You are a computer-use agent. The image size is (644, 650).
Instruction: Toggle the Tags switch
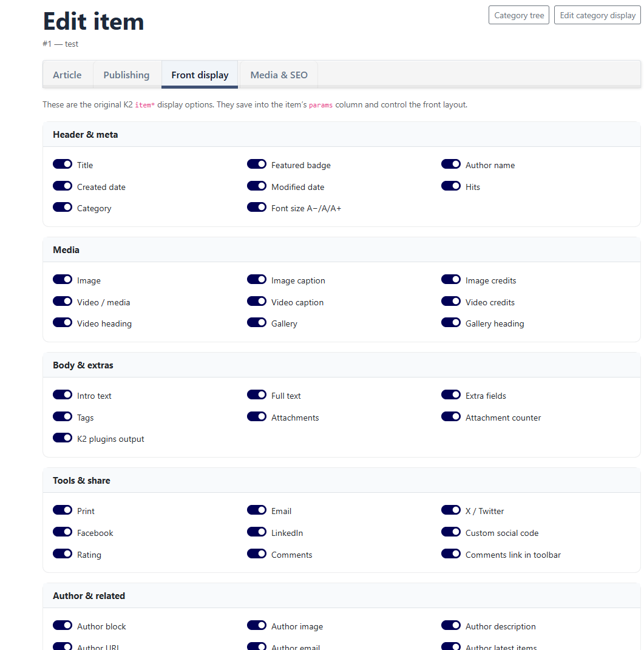click(63, 416)
